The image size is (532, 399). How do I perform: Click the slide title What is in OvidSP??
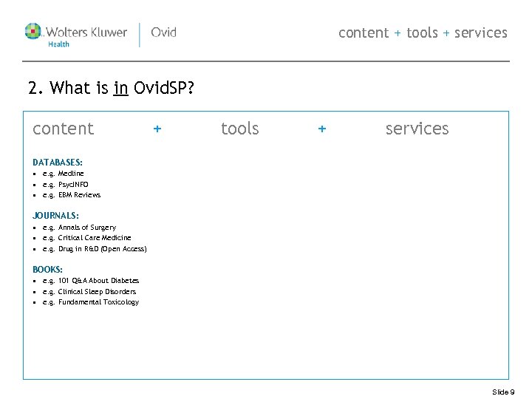111,88
